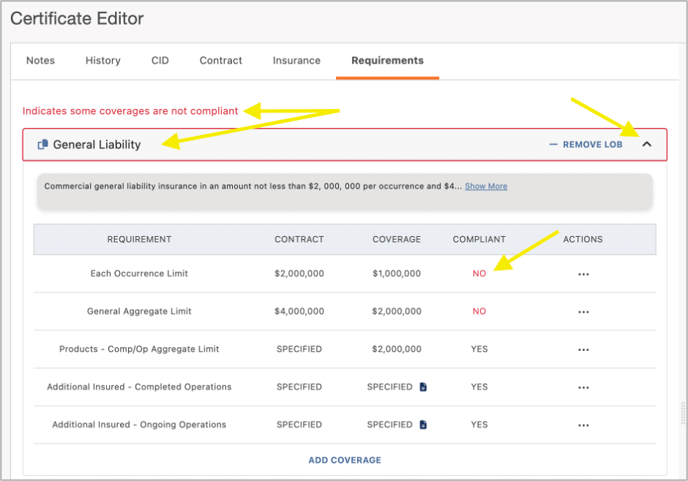Click the $2,000,000 contract value for Each Occurrence
Viewport: 688px width, 481px height.
[299, 273]
